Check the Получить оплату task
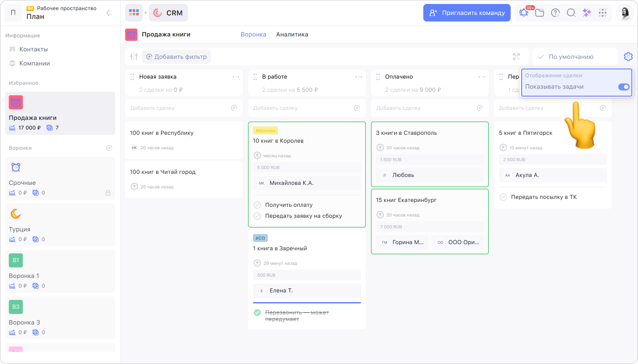The height and width of the screenshot is (364, 638). 258,205
